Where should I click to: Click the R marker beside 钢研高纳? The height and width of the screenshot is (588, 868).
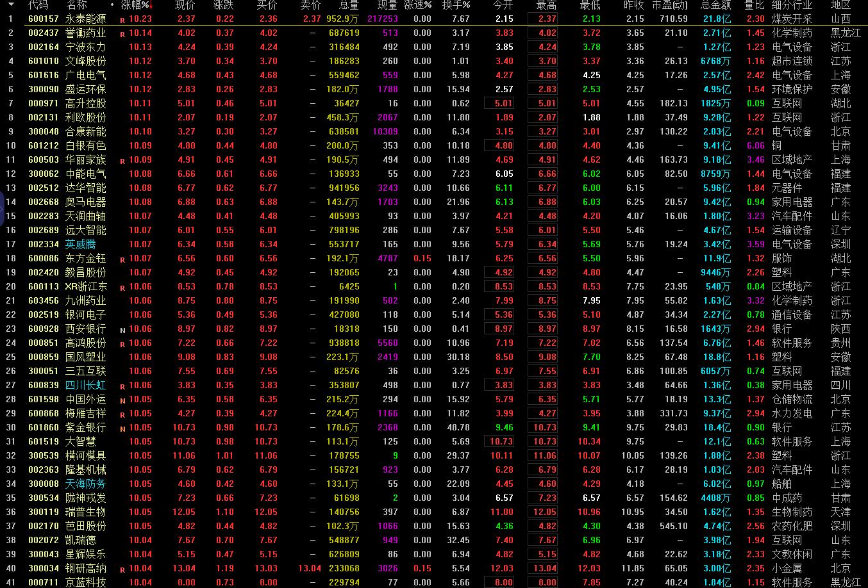122,569
